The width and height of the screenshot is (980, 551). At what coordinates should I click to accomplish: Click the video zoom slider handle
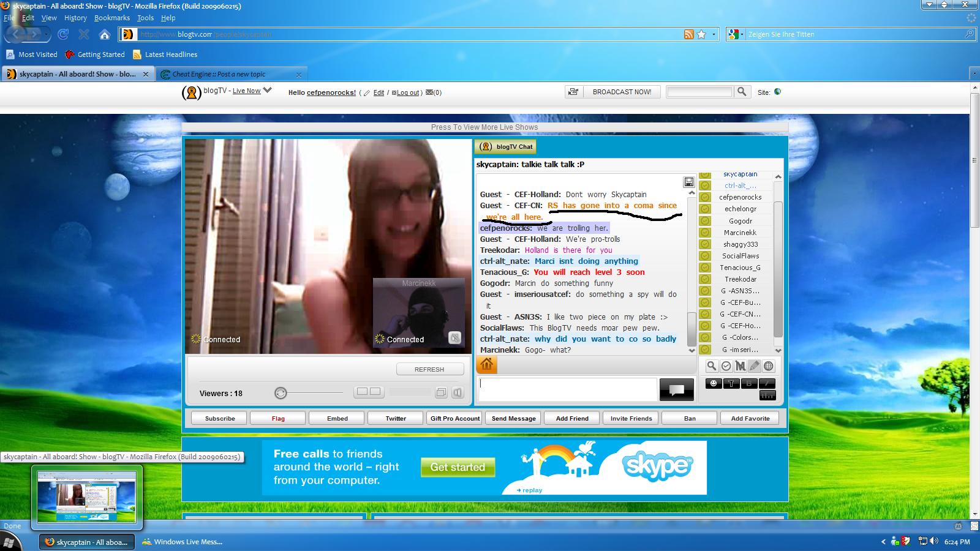tap(281, 393)
